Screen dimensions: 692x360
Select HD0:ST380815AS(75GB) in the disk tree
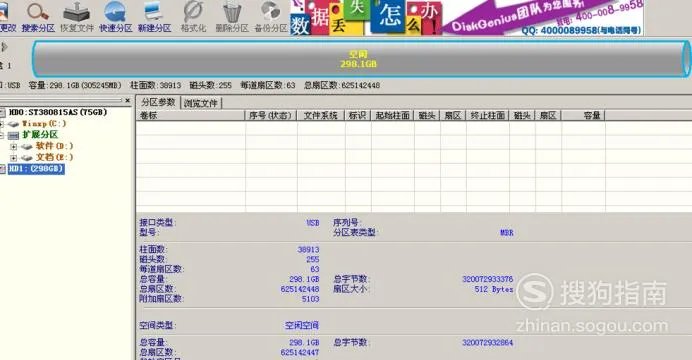(x=58, y=112)
